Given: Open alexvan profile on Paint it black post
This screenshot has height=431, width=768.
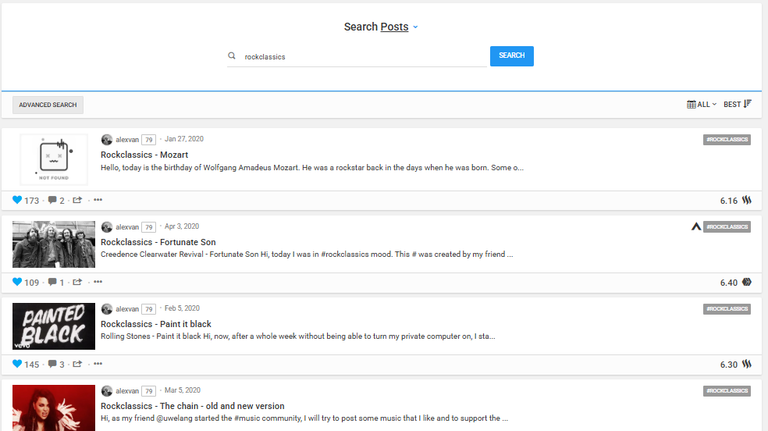Looking at the screenshot, I should pyautogui.click(x=127, y=309).
